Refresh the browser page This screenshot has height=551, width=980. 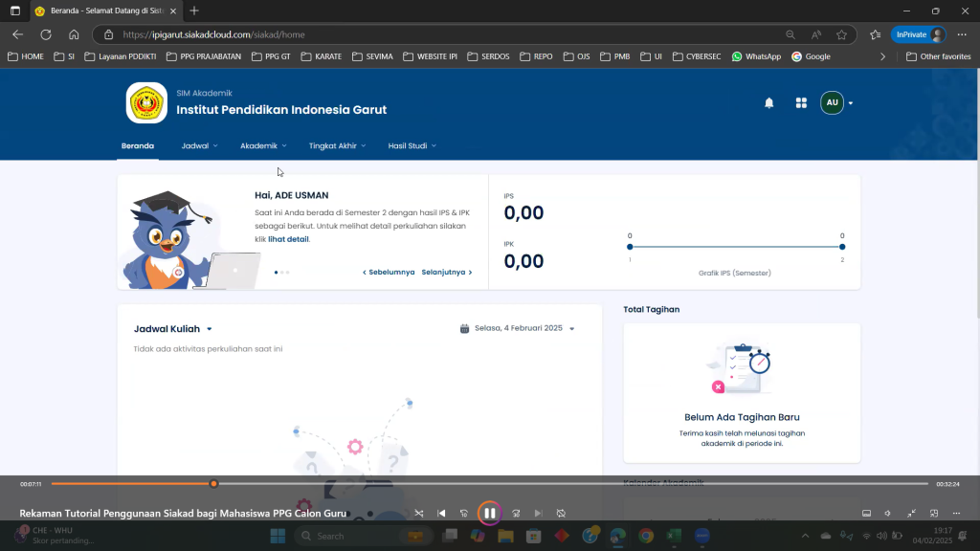tap(46, 34)
